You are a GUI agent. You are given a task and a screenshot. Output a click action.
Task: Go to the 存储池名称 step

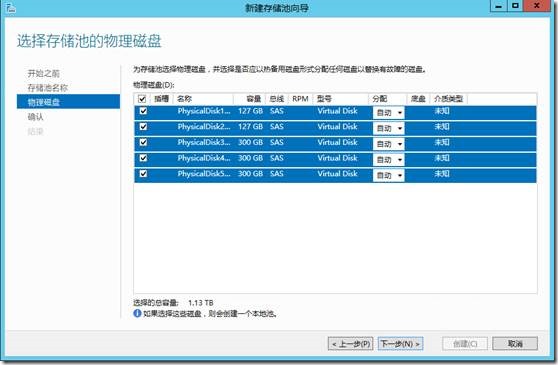point(48,88)
